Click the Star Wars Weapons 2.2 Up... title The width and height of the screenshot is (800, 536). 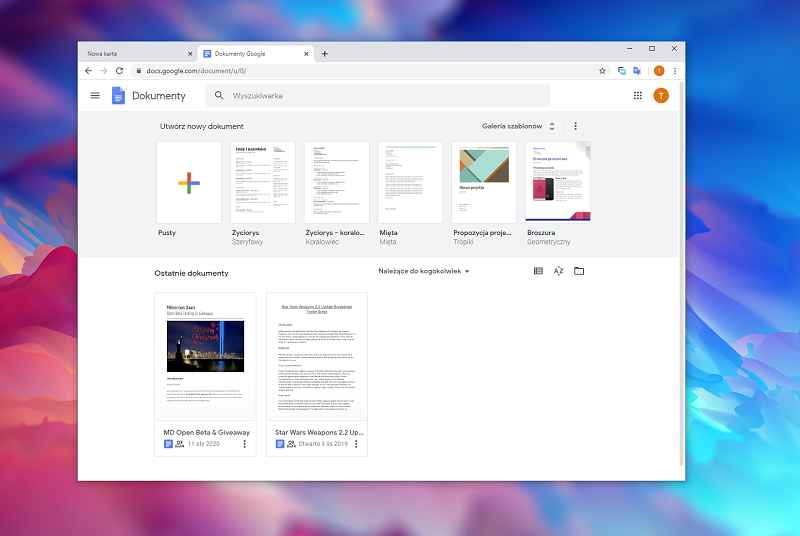pos(319,432)
